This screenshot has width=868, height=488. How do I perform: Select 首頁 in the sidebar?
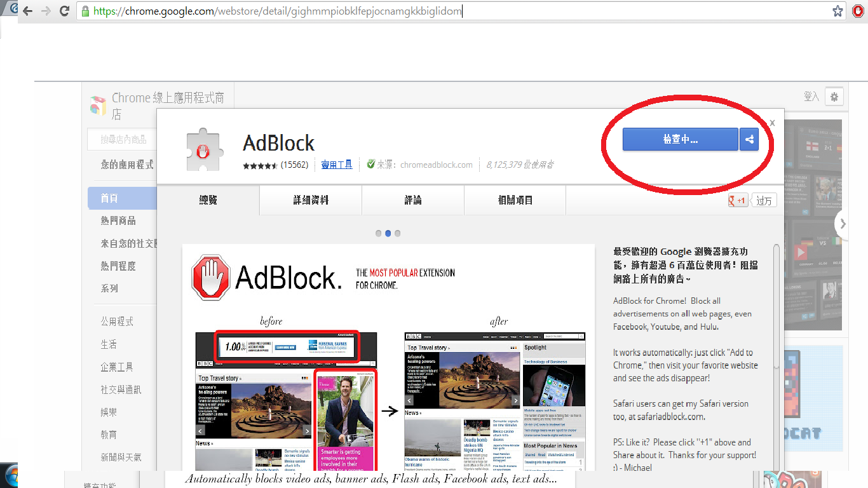pyautogui.click(x=122, y=198)
